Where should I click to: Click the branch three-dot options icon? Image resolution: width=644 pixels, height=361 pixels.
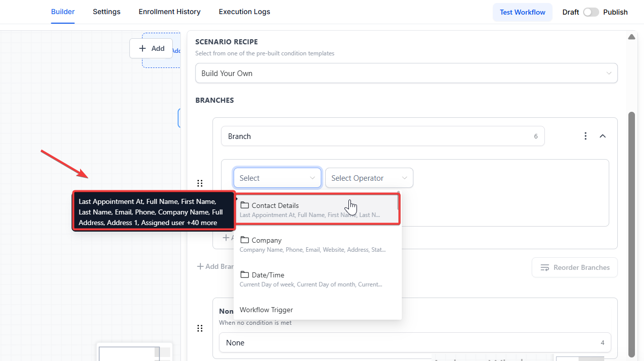[x=585, y=136]
